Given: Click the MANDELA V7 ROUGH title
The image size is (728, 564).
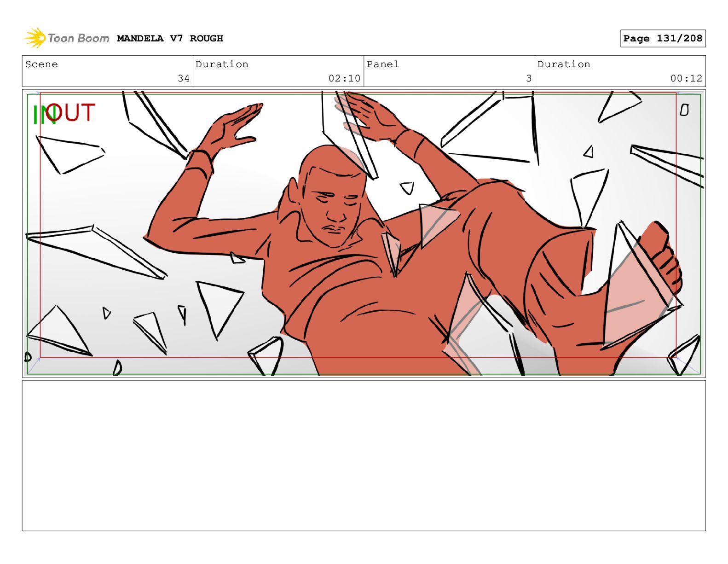Looking at the screenshot, I should [170, 39].
